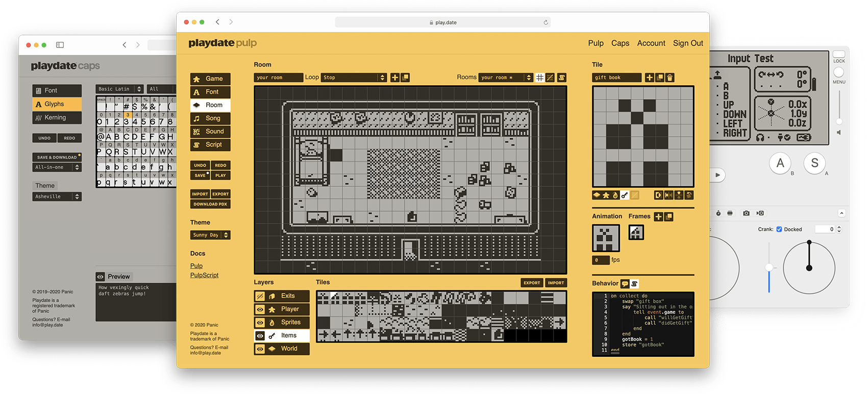Hide the World layer eye icon
The height and width of the screenshot is (394, 868).
[x=260, y=349]
